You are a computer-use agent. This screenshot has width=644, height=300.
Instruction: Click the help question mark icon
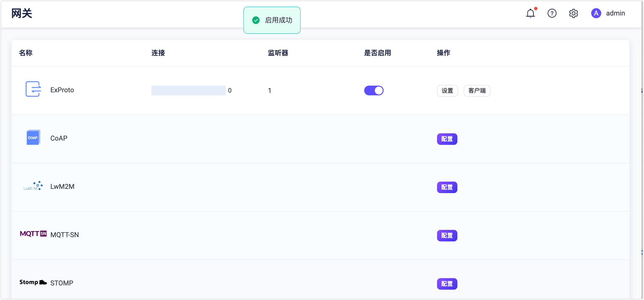552,13
